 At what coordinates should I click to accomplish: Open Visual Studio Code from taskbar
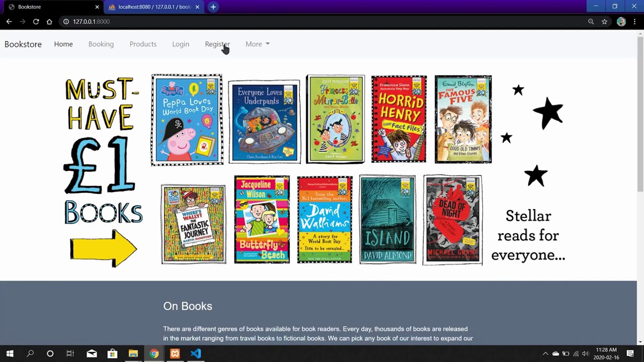(196, 353)
